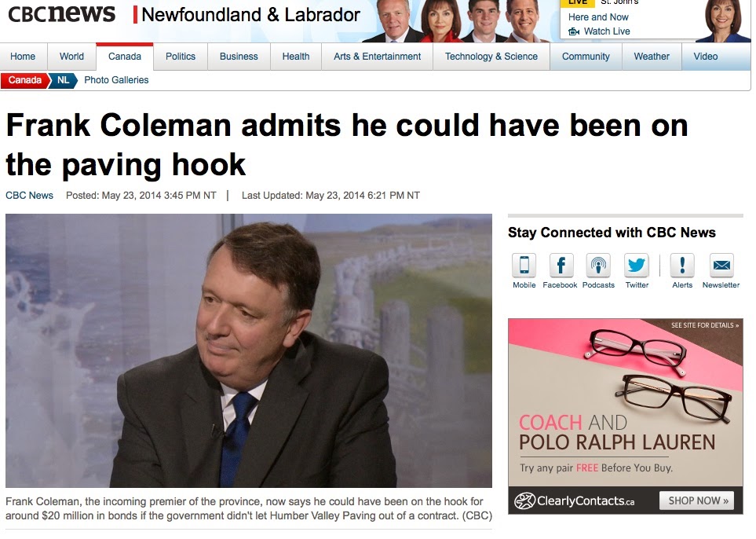Click the SHOP NOW ad button
756x539 pixels.
696,500
